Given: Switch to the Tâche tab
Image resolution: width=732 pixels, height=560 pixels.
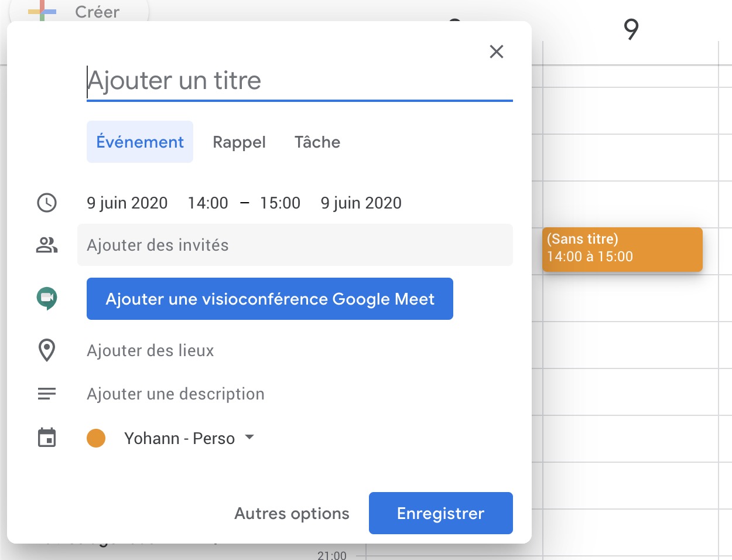Looking at the screenshot, I should [317, 142].
